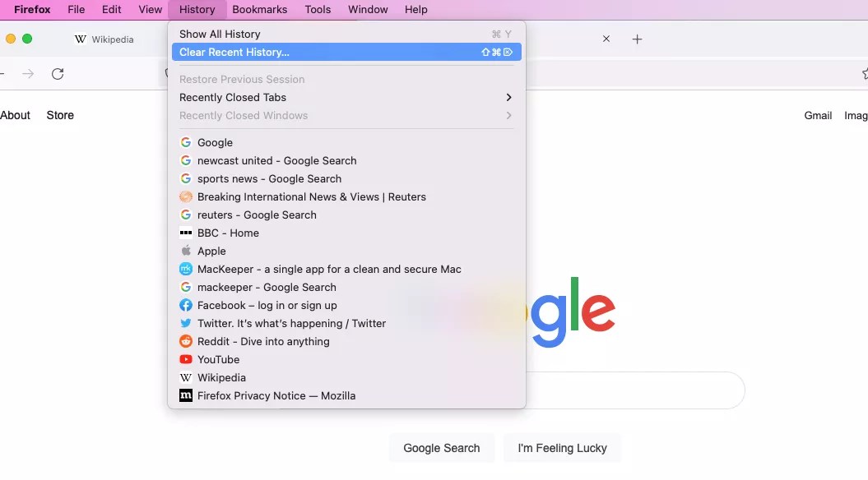Image resolution: width=868 pixels, height=480 pixels.
Task: Select the BBC - Home history entry icon
Action: click(x=185, y=233)
